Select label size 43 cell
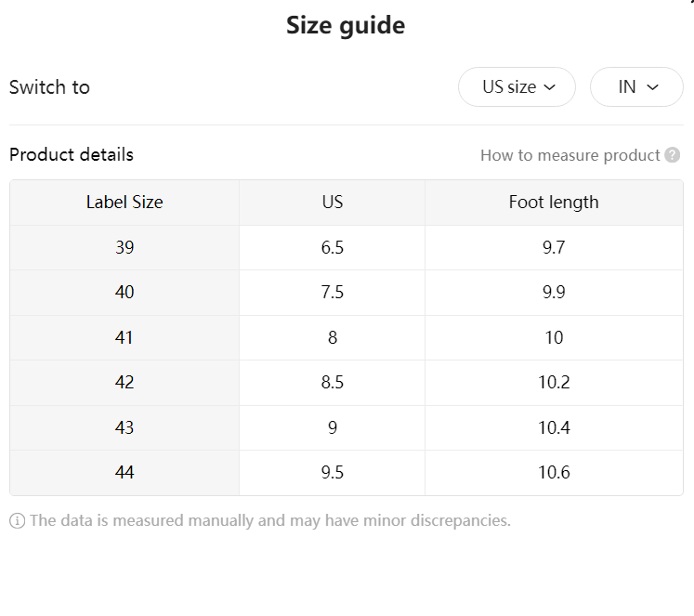Viewport: 694px width, 616px height. tap(124, 427)
